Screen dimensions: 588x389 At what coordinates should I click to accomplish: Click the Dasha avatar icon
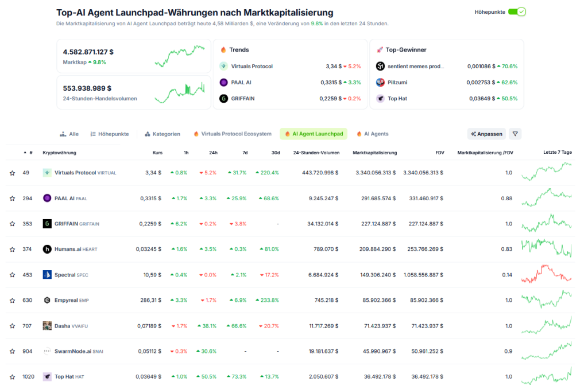47,326
